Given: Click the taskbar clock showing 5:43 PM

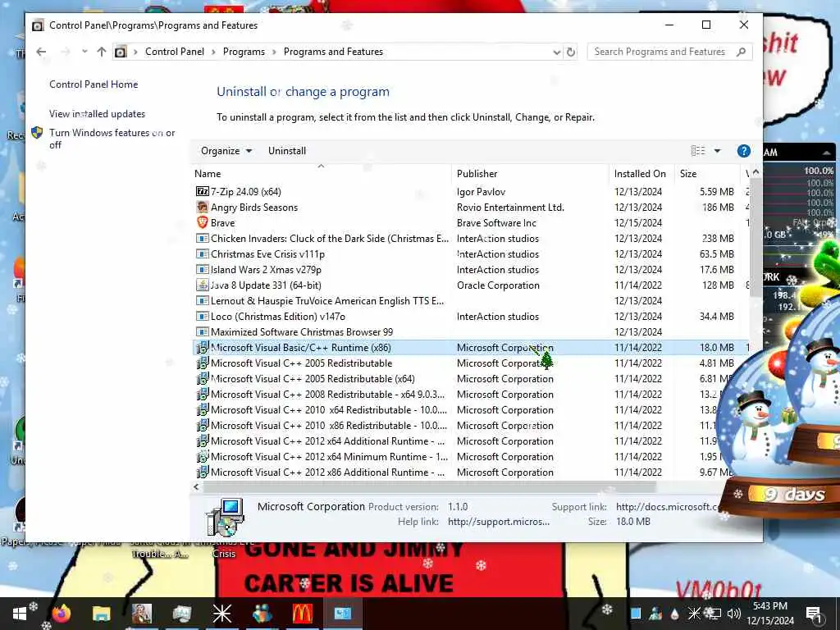Looking at the screenshot, I should 770,614.
